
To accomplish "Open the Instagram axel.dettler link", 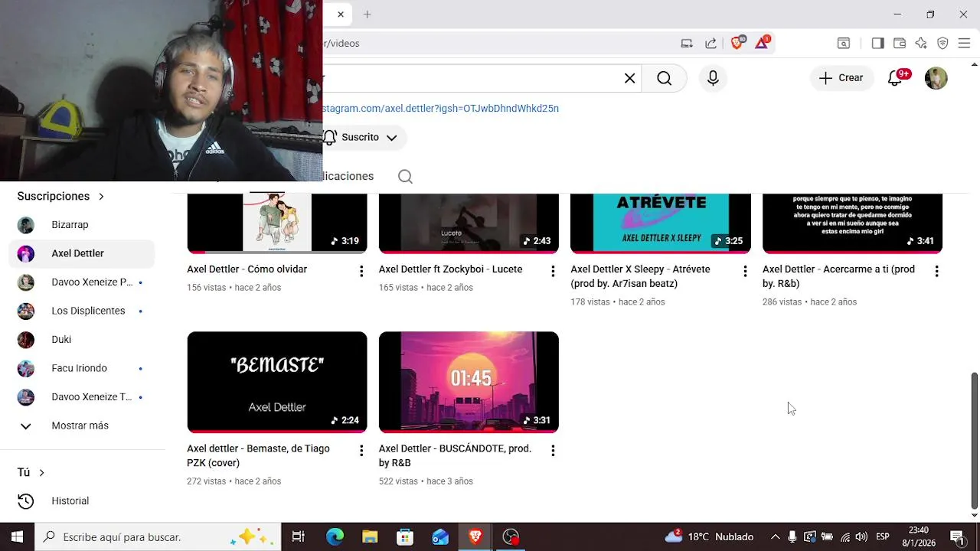I will tap(440, 109).
